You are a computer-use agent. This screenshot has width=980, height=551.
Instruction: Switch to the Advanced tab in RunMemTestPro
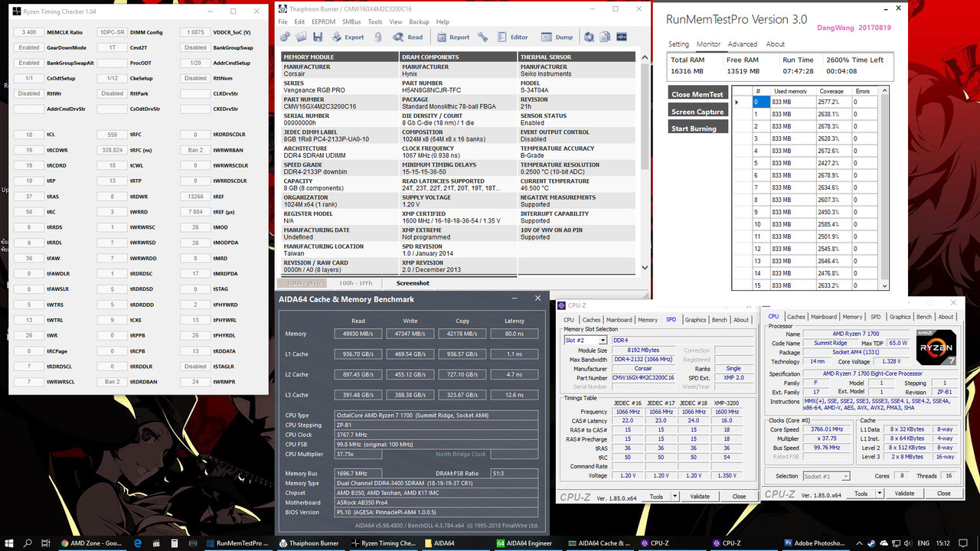click(x=743, y=44)
